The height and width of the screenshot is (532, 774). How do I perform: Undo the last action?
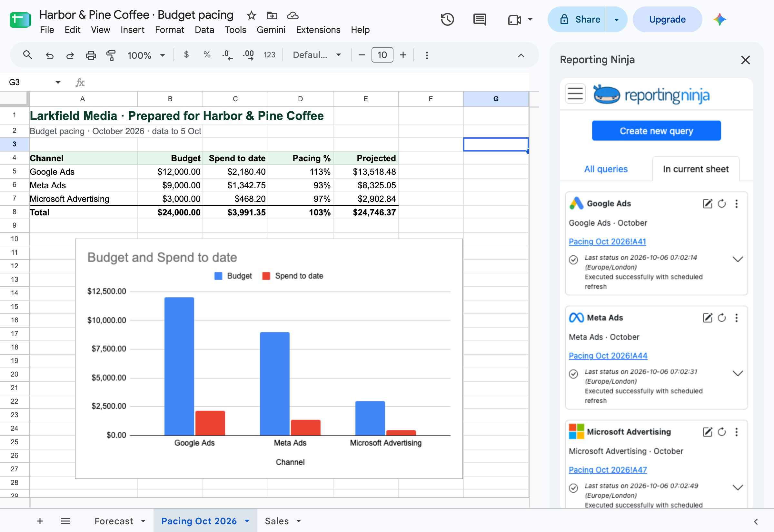pyautogui.click(x=49, y=55)
